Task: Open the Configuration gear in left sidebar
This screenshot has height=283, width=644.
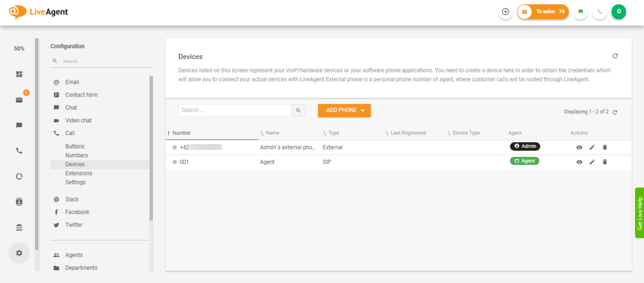Action: pyautogui.click(x=19, y=253)
